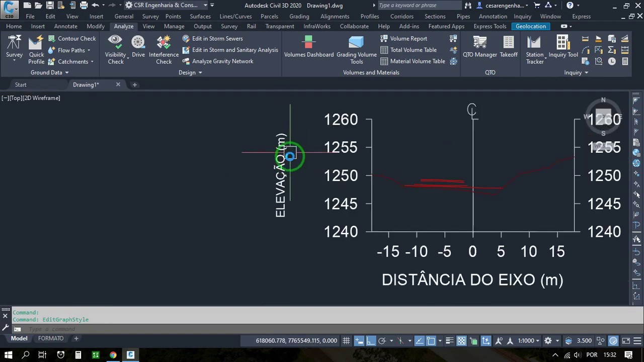
Task: Open the workspace dropdown CSR Engenharia
Action: pos(166,6)
